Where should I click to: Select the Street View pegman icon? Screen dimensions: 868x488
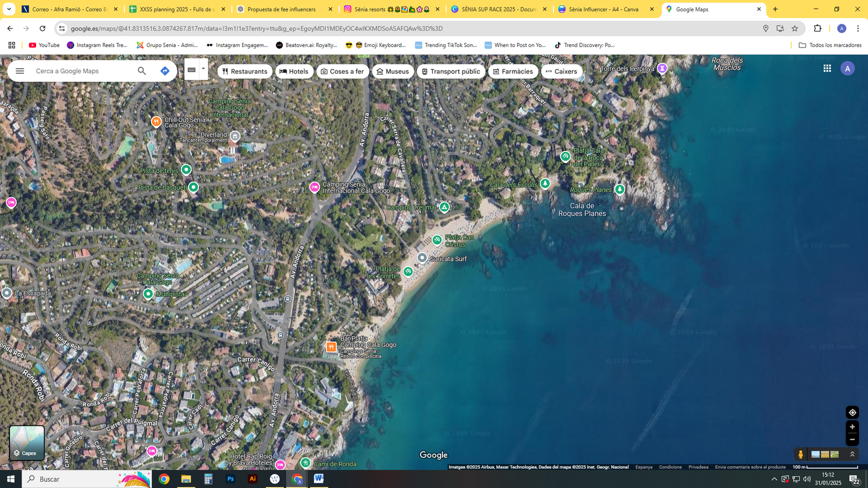800,454
